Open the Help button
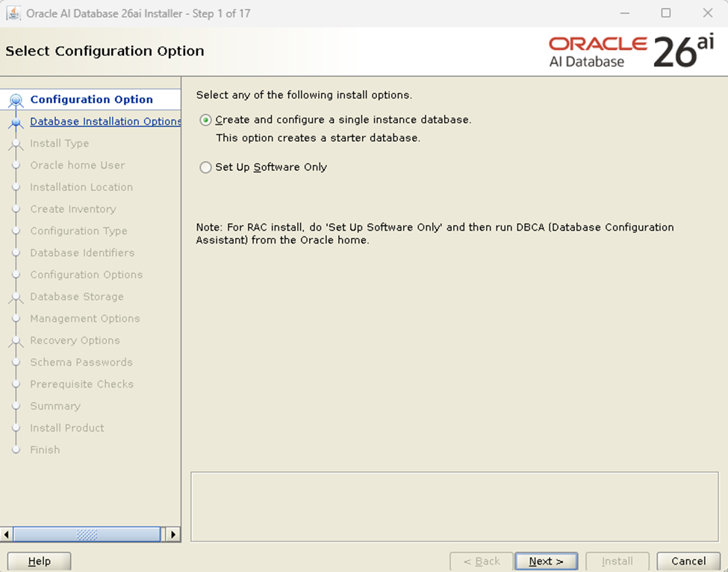Screen dimensions: 728x572 [x=40, y=562]
